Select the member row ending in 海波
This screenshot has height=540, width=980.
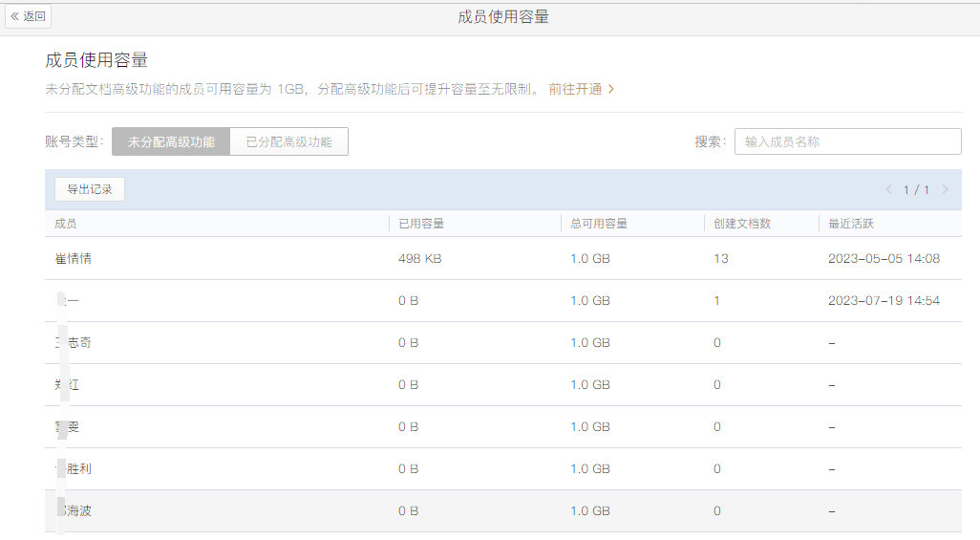[75, 511]
